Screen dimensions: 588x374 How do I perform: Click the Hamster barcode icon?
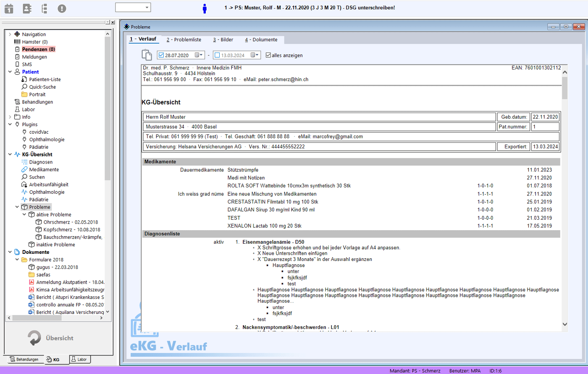17,42
